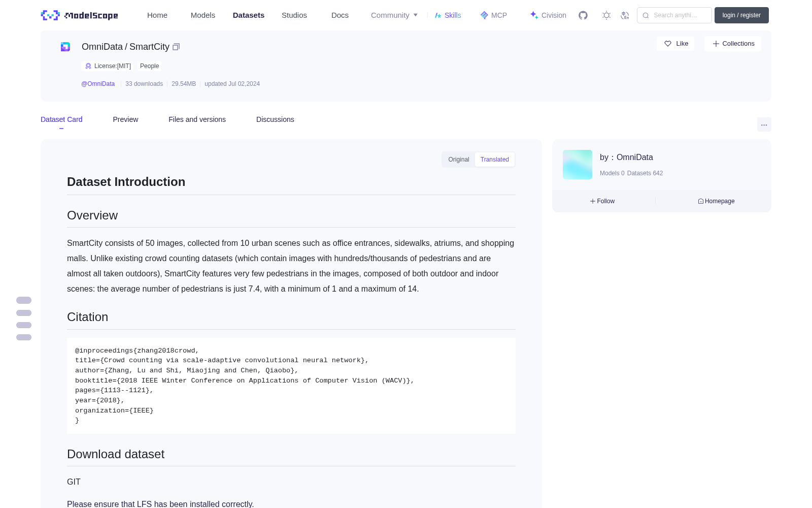Click the Download dataset heading
812x508 pixels.
tap(116, 454)
